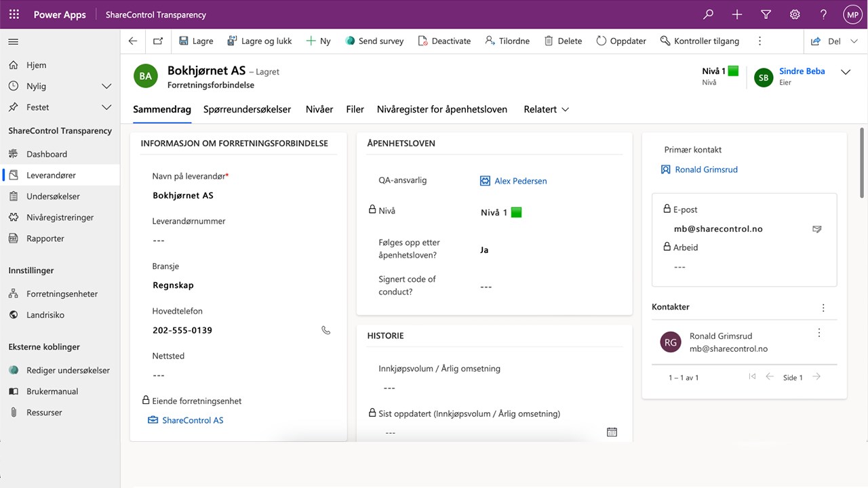Screen dimensions: 868x488
Task: Switch to Sammendrag tab
Action: [162, 109]
